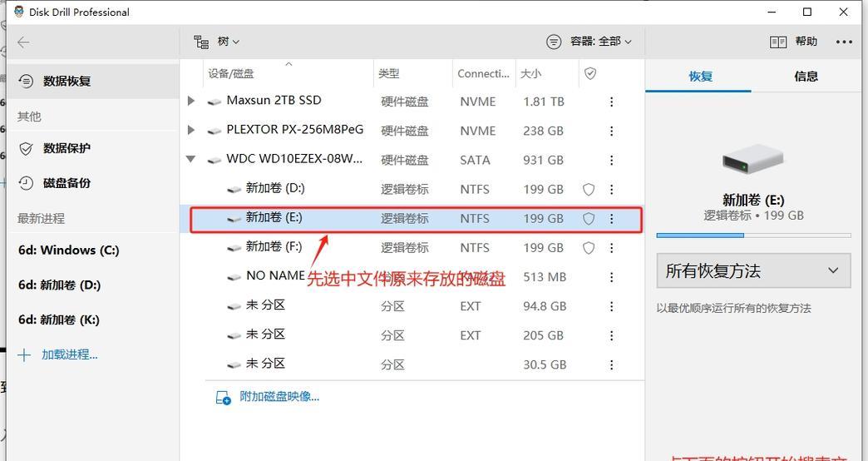This screenshot has width=868, height=461.
Task: Open options menu for 新加卷 (E:) row
Action: pyautogui.click(x=611, y=219)
